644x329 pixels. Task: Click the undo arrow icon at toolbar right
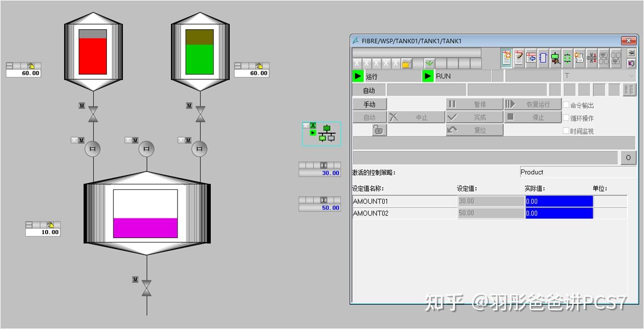tap(631, 64)
